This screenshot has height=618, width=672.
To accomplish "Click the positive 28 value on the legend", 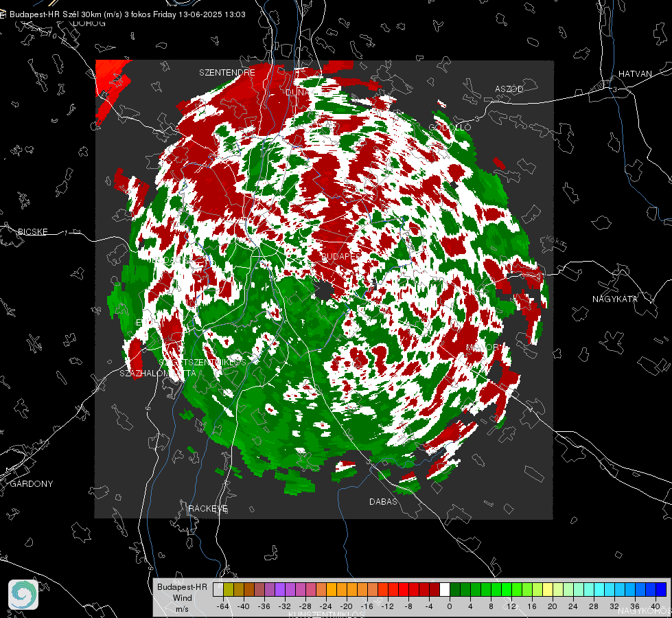I will tap(594, 606).
